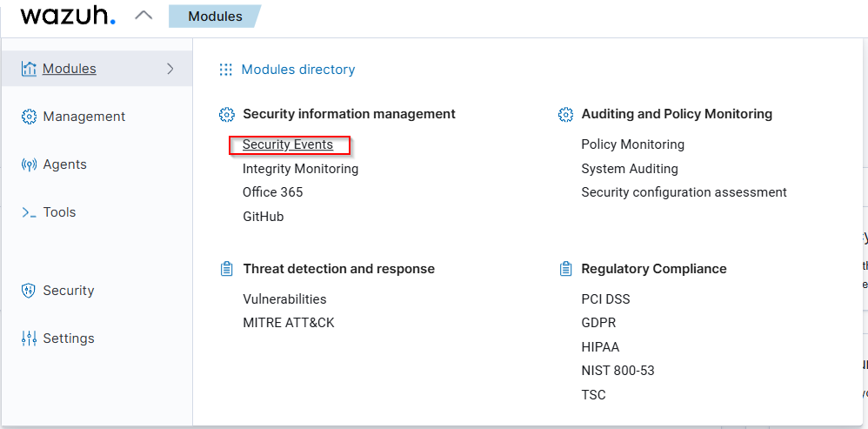
Task: Select Agents in the sidebar menu
Action: 65,164
